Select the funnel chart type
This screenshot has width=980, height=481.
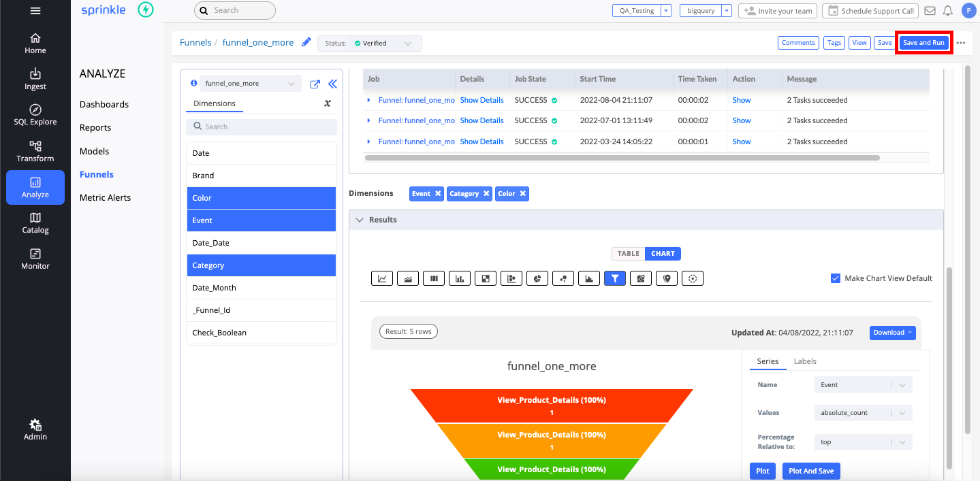click(615, 278)
